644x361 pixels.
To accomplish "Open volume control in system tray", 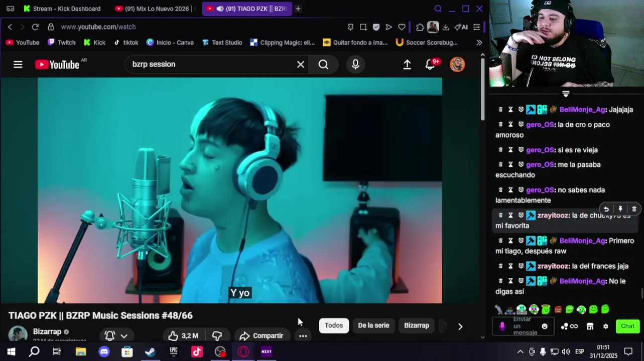I will pyautogui.click(x=566, y=351).
